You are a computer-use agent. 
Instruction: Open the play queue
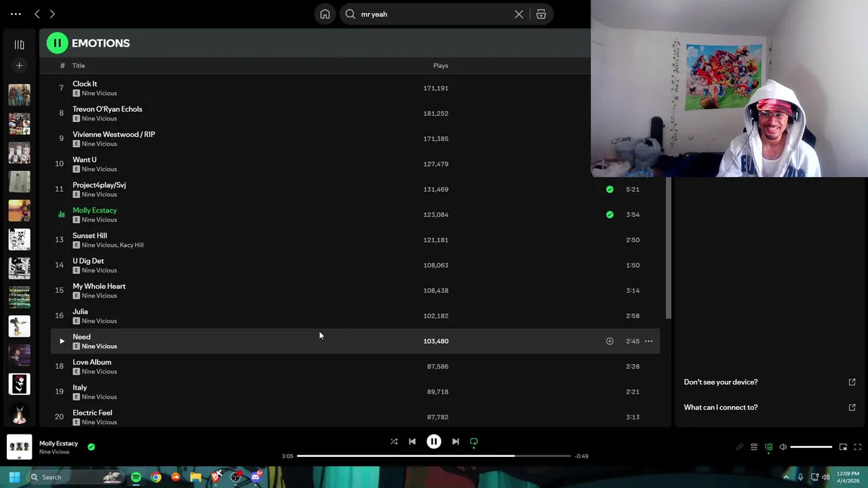click(x=754, y=447)
